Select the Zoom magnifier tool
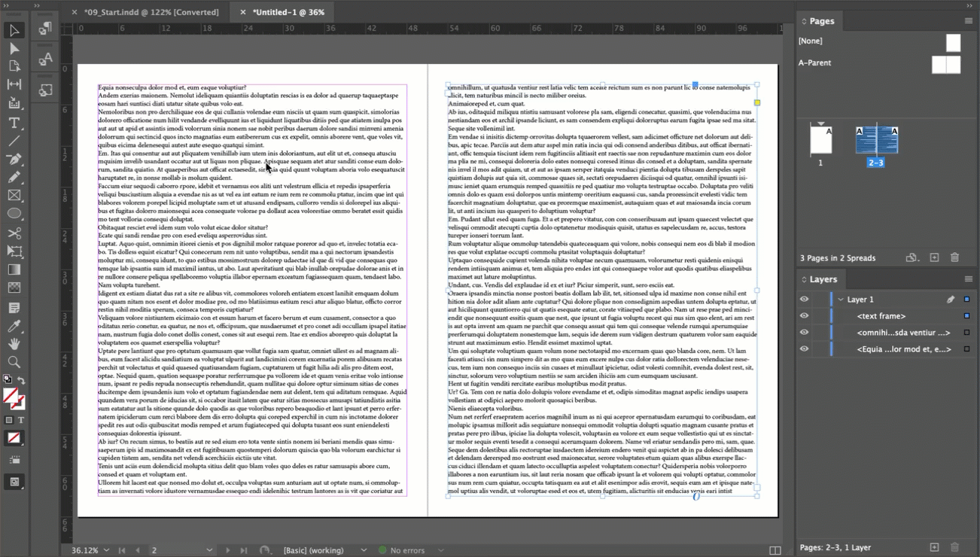 coord(14,362)
